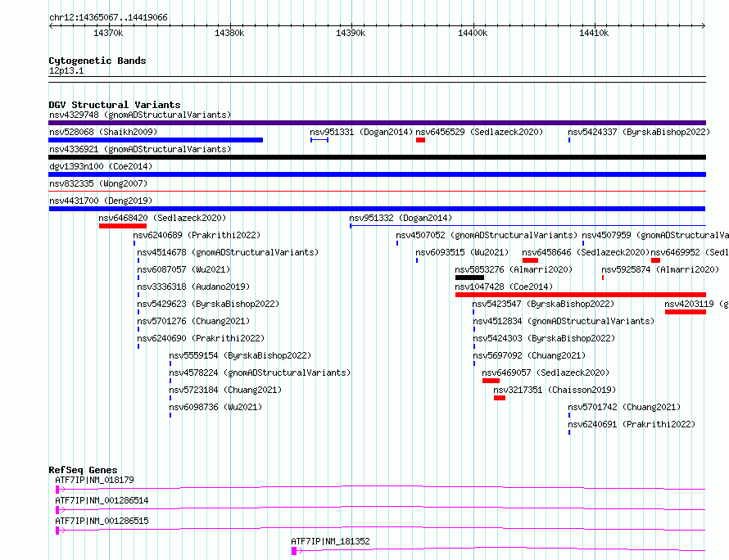Screen dimensions: 729x560
Task: Click the nsv4507052 (gnomADStructuralVariants) label
Action: (x=487, y=235)
